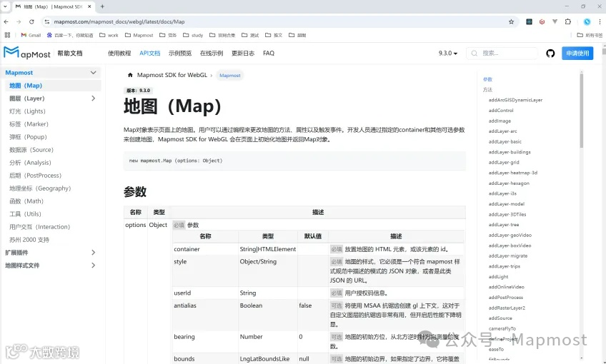Image resolution: width=606 pixels, height=364 pixels.
Task: Open the version 9.3.0 dropdown
Action: tap(447, 54)
